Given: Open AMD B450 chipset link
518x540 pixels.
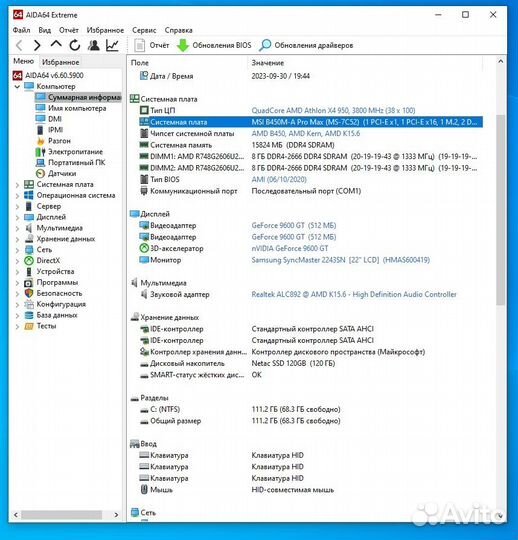Looking at the screenshot, I should point(305,133).
